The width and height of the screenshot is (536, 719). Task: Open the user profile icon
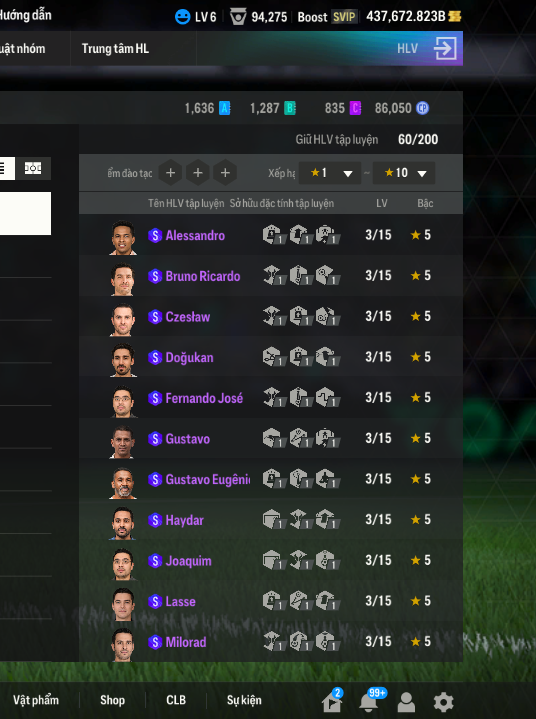click(x=406, y=702)
